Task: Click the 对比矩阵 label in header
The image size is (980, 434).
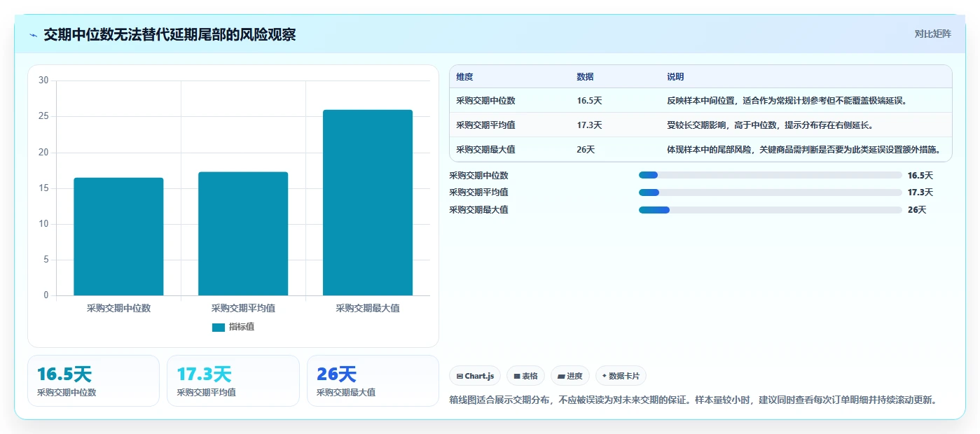Action: [x=932, y=34]
